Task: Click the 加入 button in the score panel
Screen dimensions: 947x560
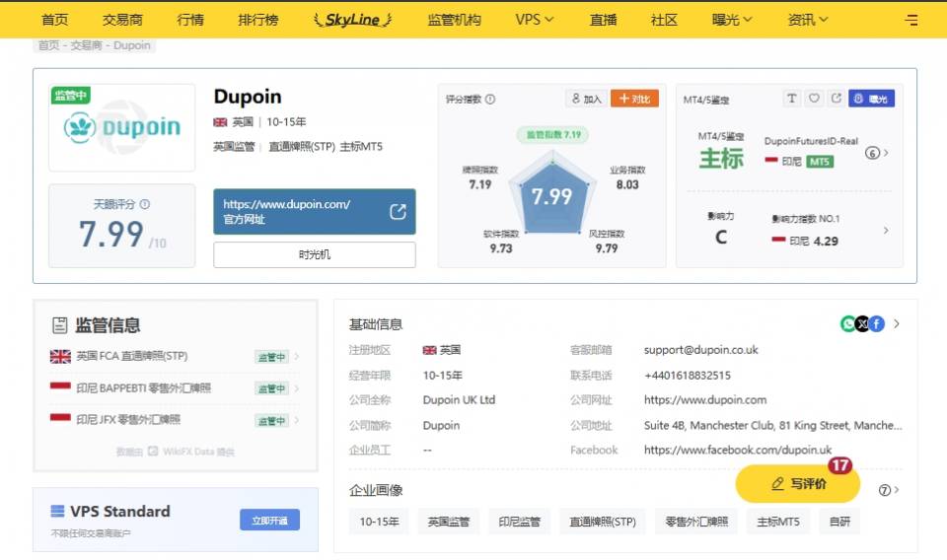Action: (x=586, y=99)
